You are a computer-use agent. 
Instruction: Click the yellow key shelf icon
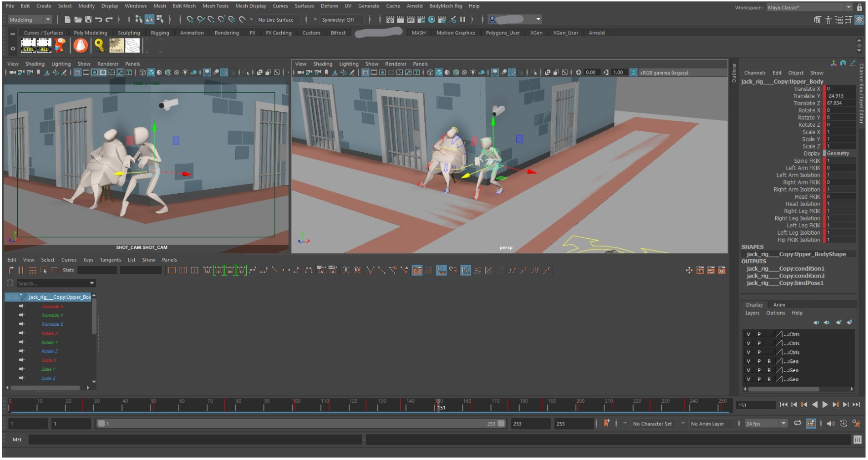click(99, 45)
